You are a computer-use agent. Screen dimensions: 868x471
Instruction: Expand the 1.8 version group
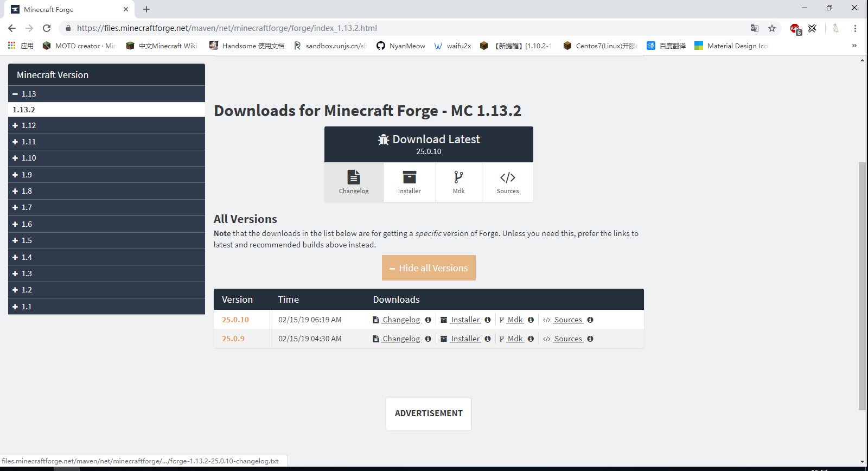coord(106,191)
